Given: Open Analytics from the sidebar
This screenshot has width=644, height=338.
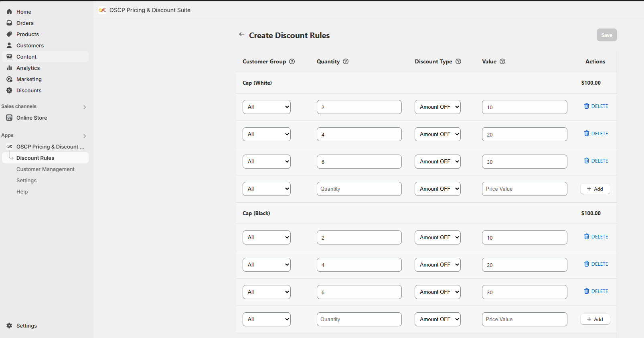Looking at the screenshot, I should [28, 68].
